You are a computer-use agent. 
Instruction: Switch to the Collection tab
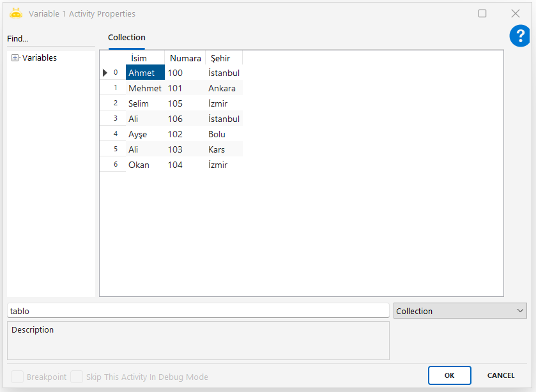click(126, 38)
